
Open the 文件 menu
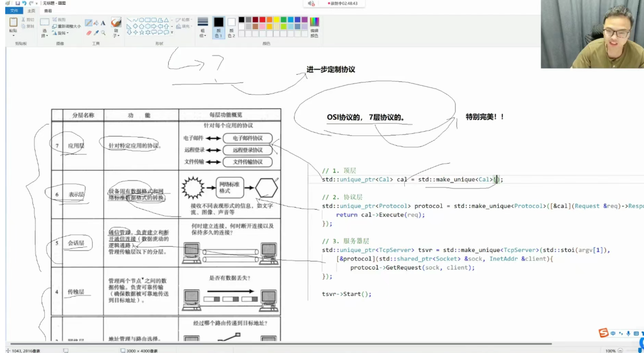tap(14, 10)
